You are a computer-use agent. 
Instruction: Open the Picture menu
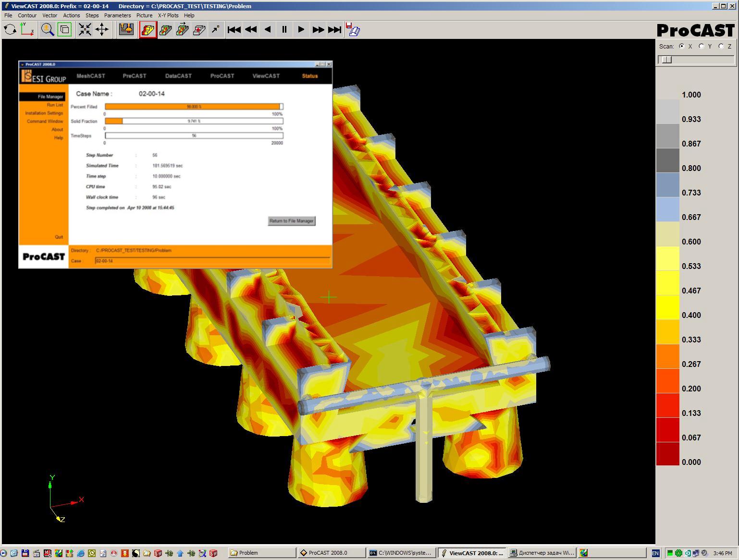click(144, 15)
